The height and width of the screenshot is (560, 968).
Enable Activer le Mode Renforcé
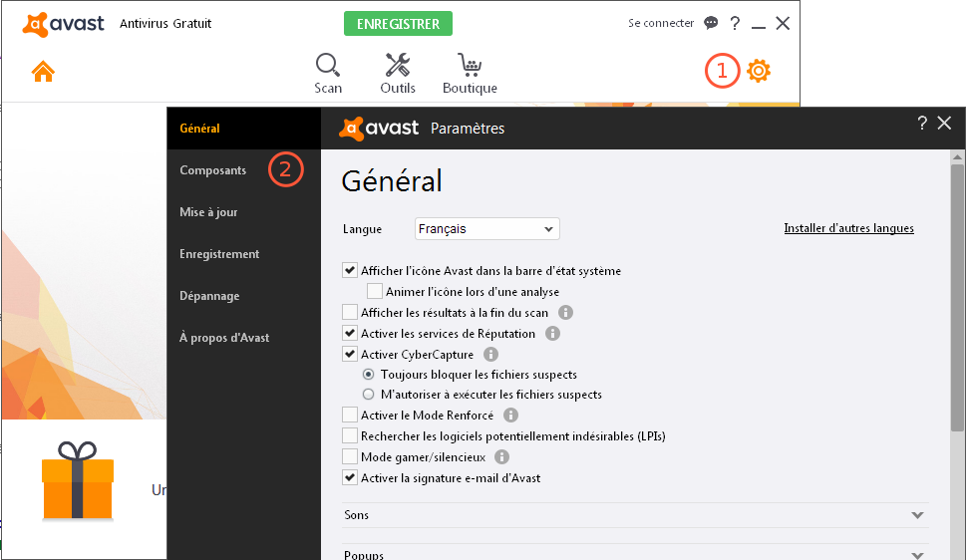[350, 415]
